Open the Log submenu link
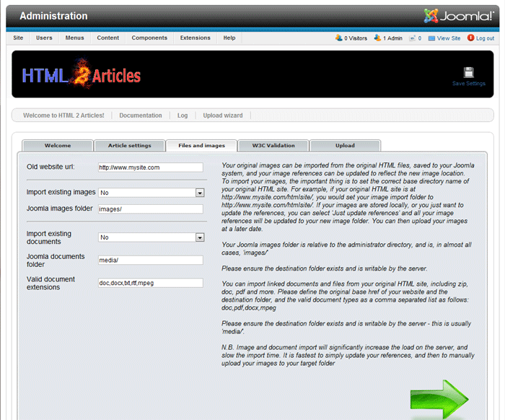 point(183,115)
